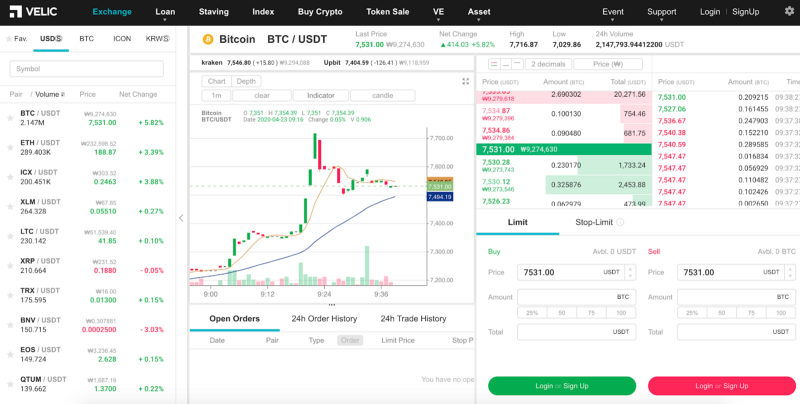The width and height of the screenshot is (800, 404).
Task: Open the 24h Order History tab
Action: pyautogui.click(x=324, y=319)
